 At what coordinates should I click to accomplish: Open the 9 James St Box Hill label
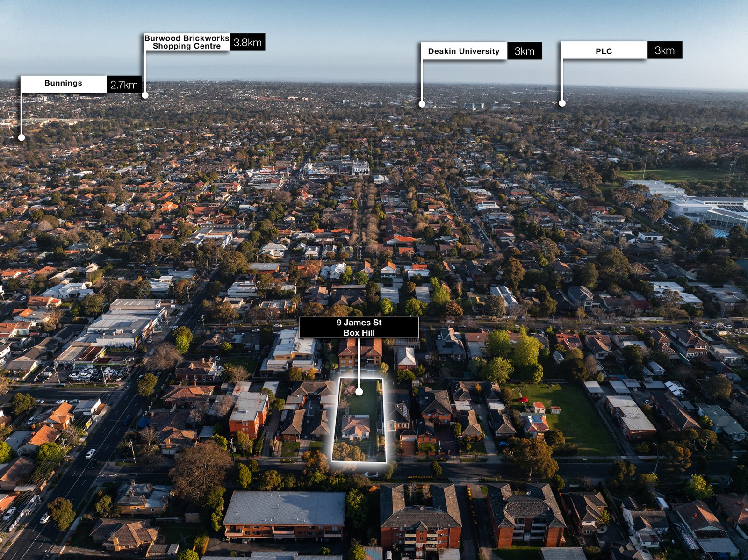point(359,328)
